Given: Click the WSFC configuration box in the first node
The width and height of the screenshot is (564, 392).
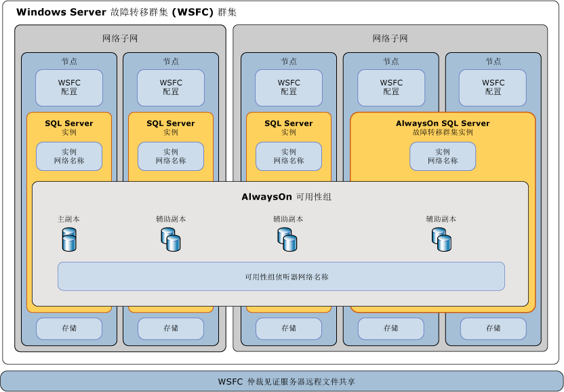Looking at the screenshot, I should tap(68, 87).
